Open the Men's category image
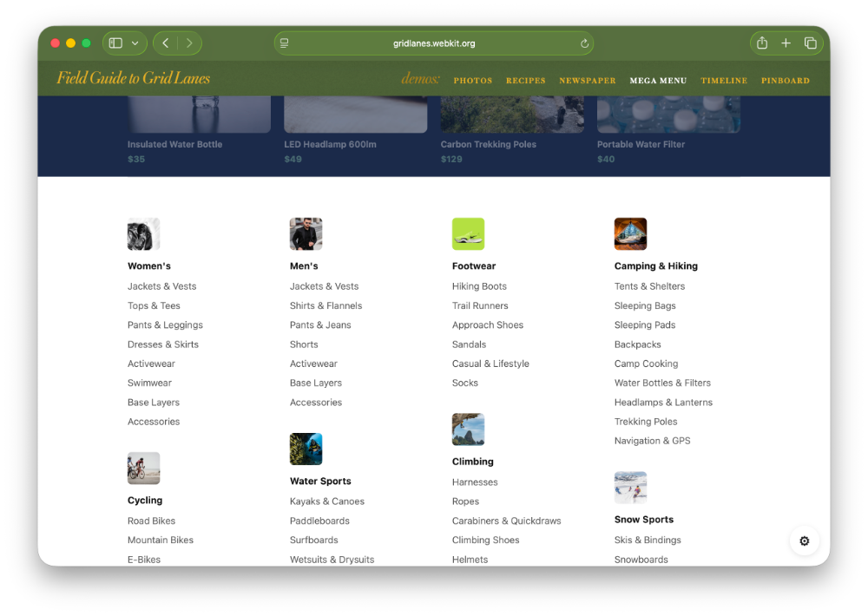 [306, 234]
